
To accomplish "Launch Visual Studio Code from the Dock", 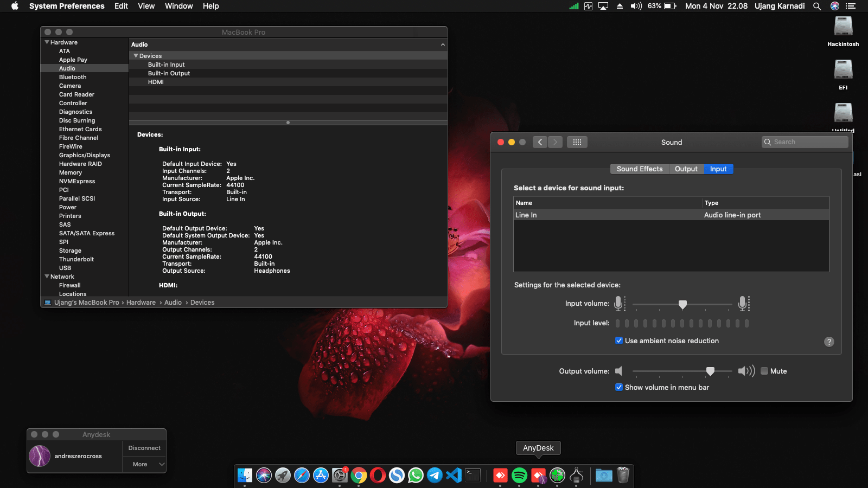I will click(x=454, y=476).
